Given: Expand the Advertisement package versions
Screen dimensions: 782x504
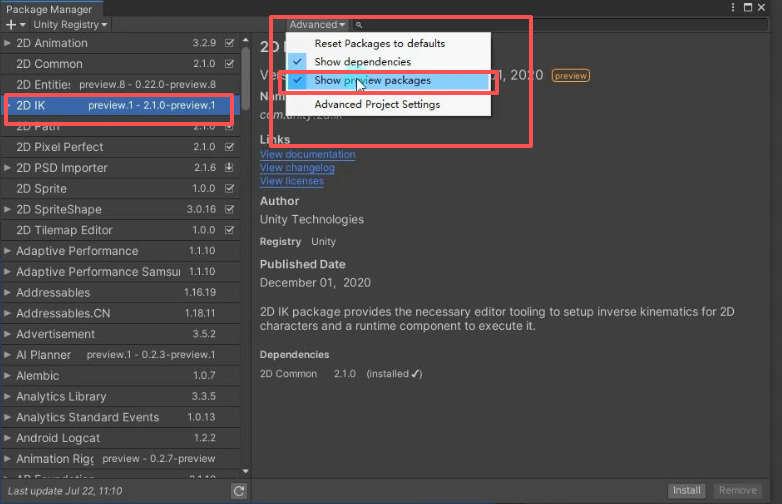Looking at the screenshot, I should pos(7,334).
